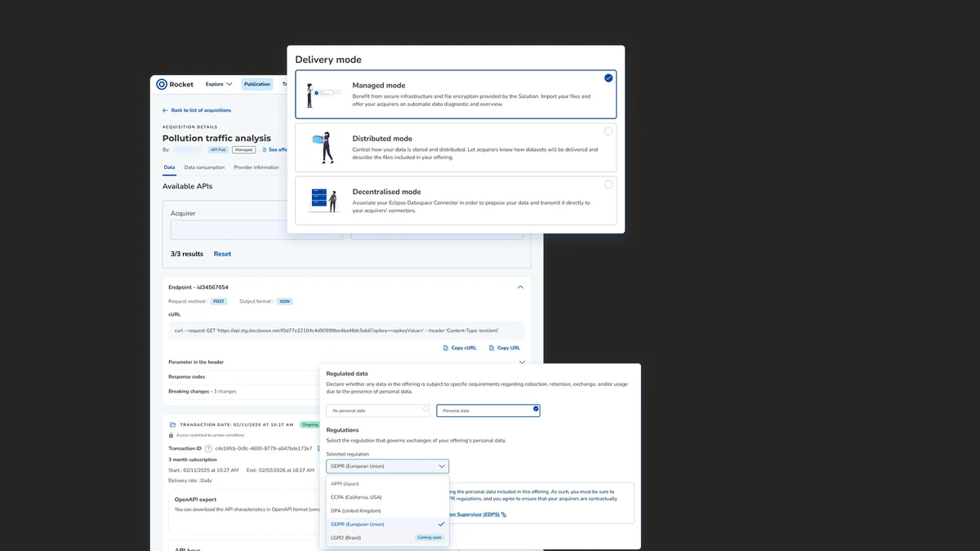Click the Reset link
980x551 pixels.
pos(222,254)
